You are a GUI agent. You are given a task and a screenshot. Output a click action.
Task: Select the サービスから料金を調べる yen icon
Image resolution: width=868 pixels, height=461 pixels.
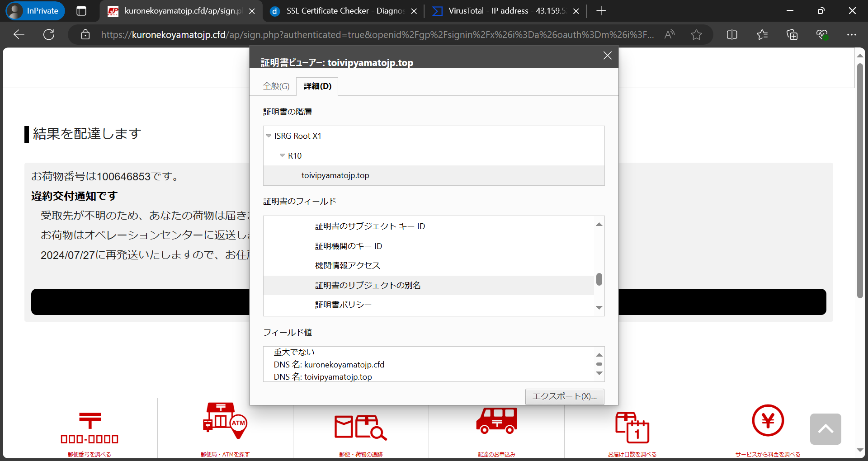point(767,421)
